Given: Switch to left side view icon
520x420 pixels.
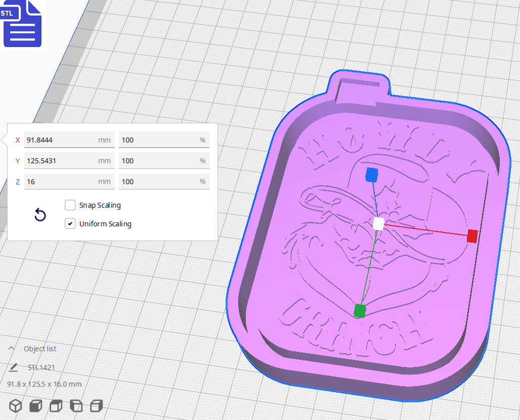Looking at the screenshot, I should (76, 405).
